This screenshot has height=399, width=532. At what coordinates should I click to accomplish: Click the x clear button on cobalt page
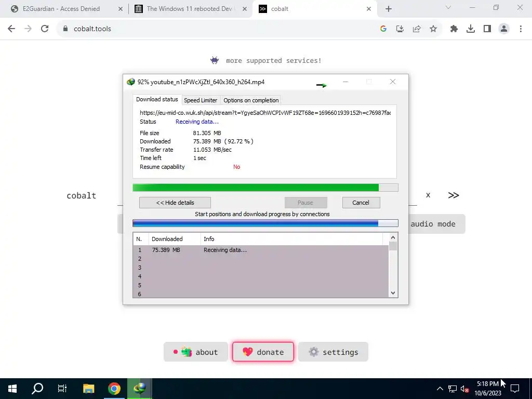(428, 195)
